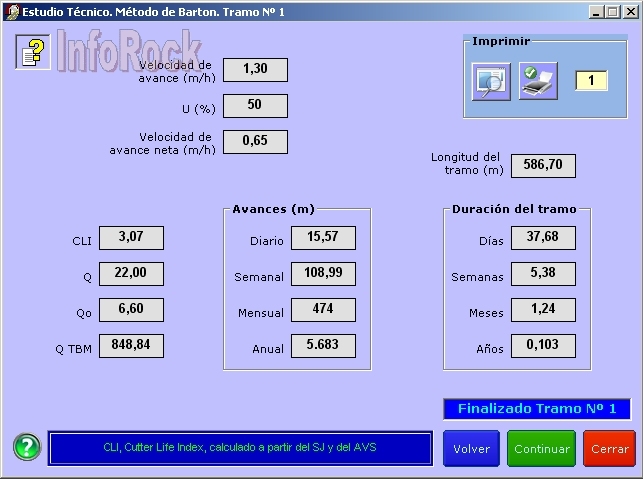Select the U (%) value field
Image resolution: width=643 pixels, height=479 pixels.
click(x=255, y=106)
